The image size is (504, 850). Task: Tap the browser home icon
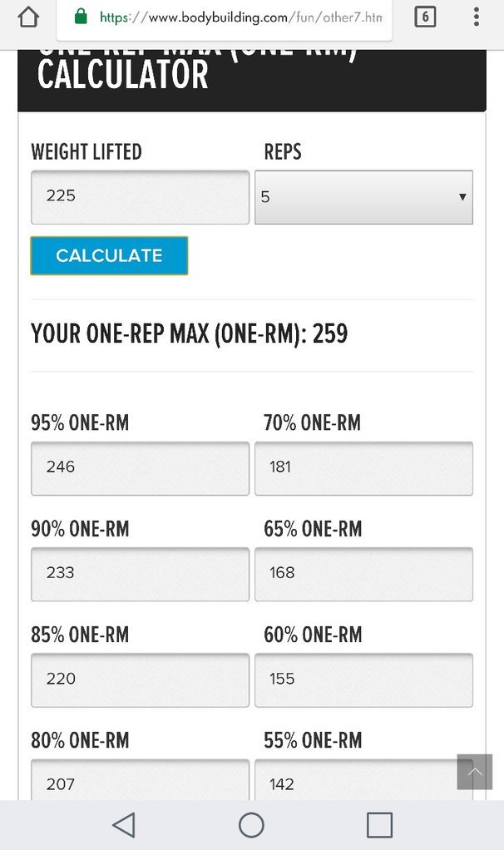(x=28, y=17)
